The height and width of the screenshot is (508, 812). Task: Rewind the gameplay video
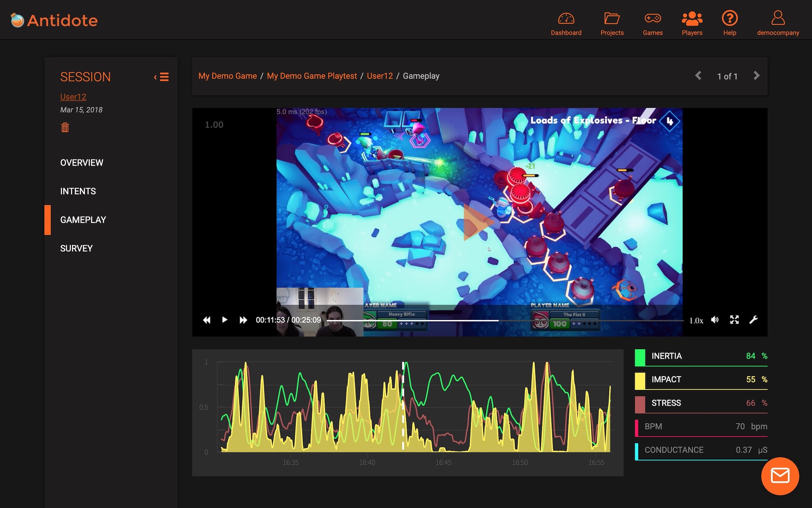207,320
